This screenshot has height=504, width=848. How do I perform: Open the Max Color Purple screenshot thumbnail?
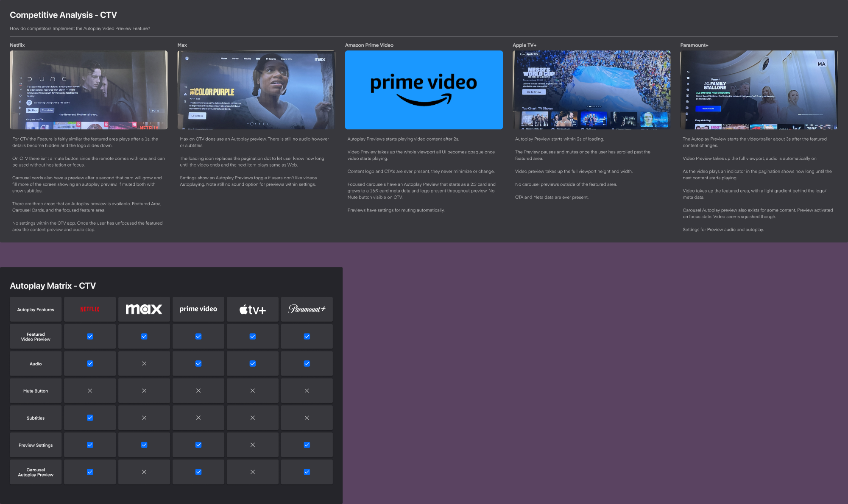click(256, 90)
